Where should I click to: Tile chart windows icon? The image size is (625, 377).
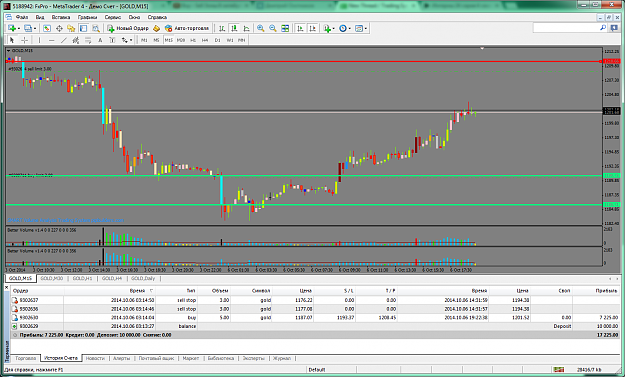285,28
